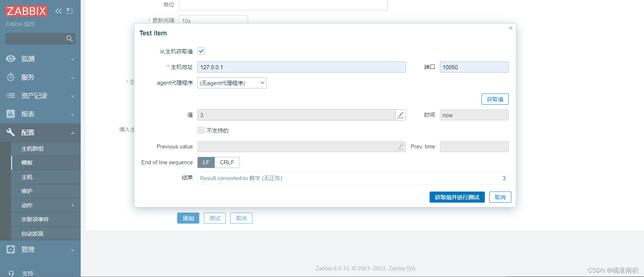Click the ZABBIX logo
The width and height of the screenshot is (644, 277).
(x=27, y=11)
